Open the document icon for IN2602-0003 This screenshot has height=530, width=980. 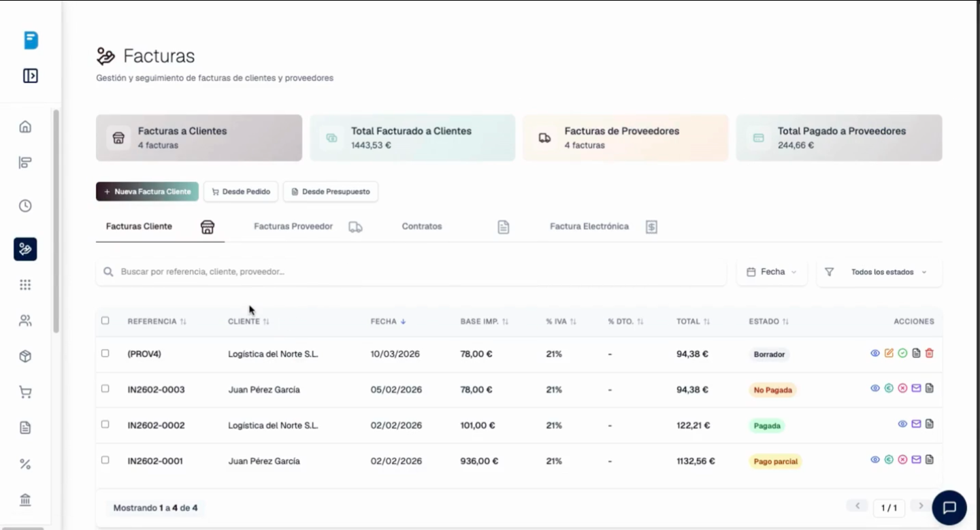(930, 388)
